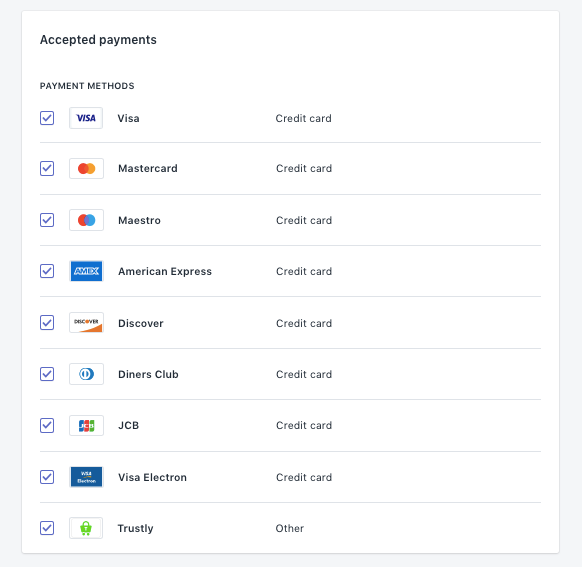Image resolution: width=582 pixels, height=567 pixels.
Task: Click the Trustly payment method label
Action: (135, 528)
